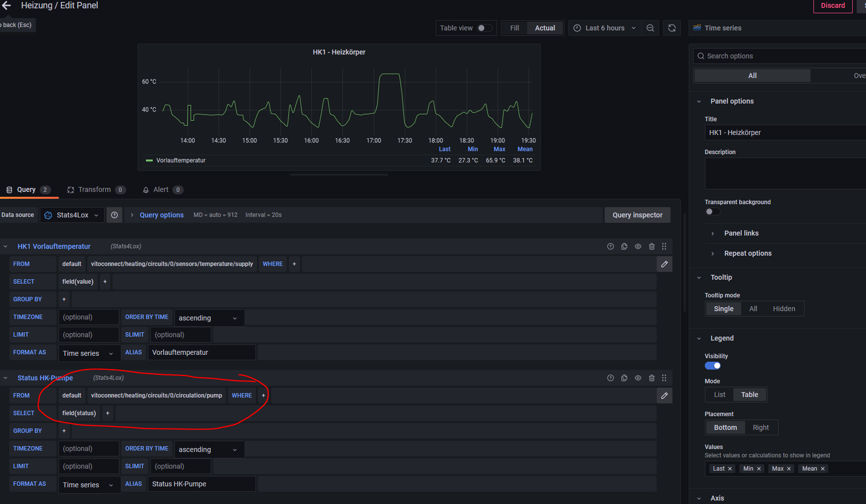Switch to the Transform tab
Image resolution: width=866 pixels, height=504 pixels.
[x=95, y=190]
